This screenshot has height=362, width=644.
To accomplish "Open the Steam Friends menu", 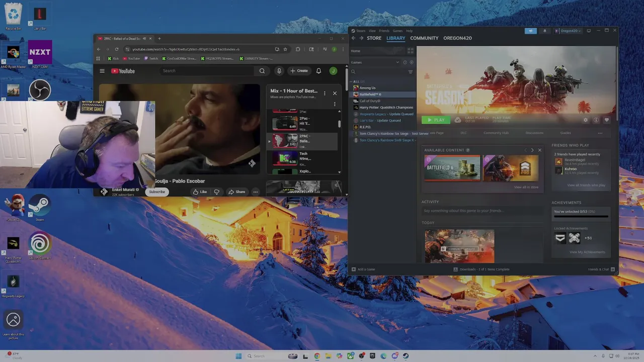I will coord(384,31).
